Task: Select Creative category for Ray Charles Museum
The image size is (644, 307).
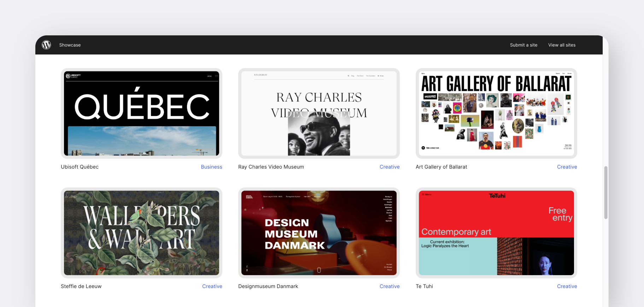Action: [x=390, y=167]
